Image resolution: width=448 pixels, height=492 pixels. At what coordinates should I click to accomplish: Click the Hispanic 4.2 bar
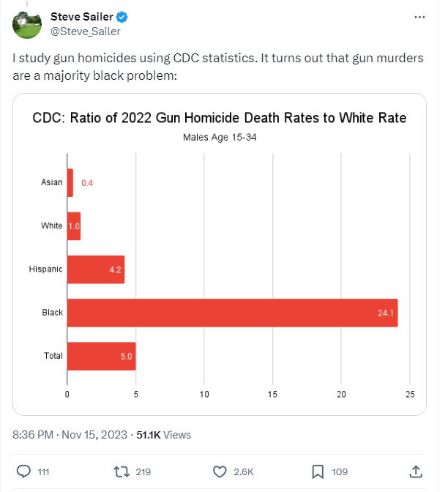point(96,269)
